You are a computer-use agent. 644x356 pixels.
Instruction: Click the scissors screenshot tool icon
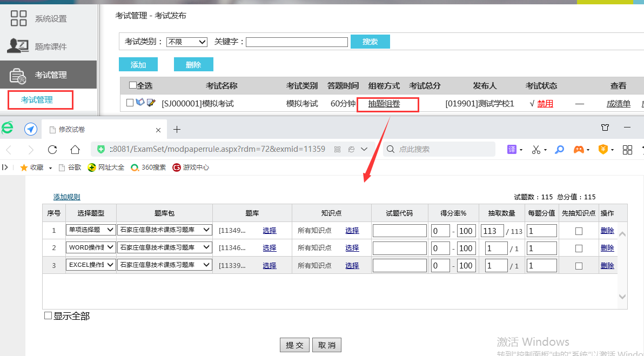pos(536,150)
